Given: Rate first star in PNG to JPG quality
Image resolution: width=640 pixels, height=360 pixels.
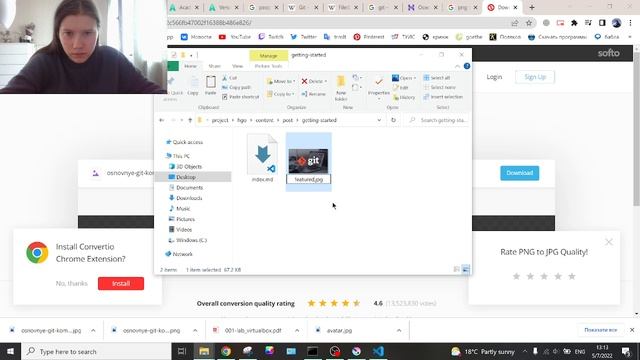Looking at the screenshot, I should coord(516,276).
